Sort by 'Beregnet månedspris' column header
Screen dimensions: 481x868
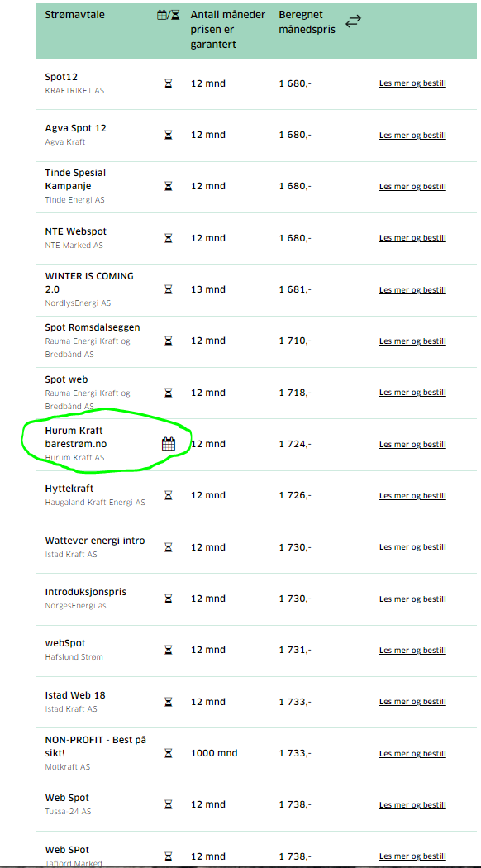coord(307,22)
